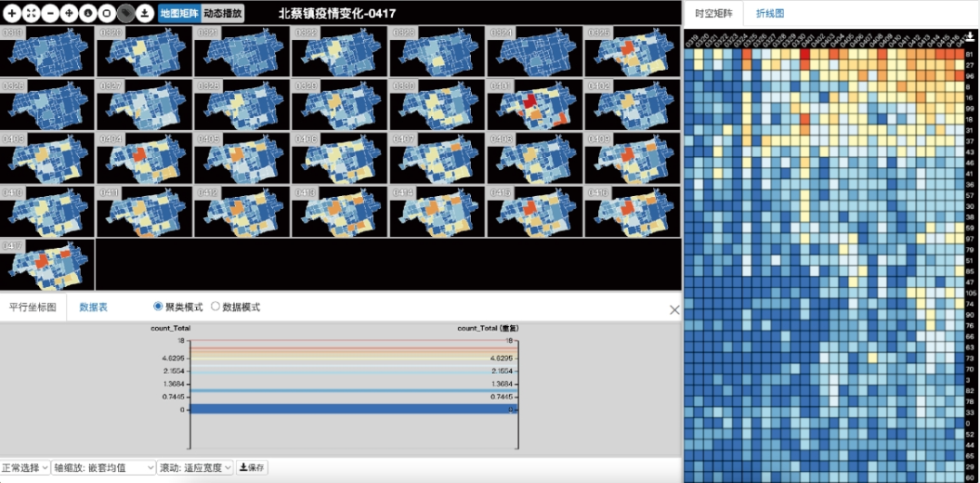The height and width of the screenshot is (483, 980).
Task: Click the zoom in plus icon
Action: click(12, 14)
